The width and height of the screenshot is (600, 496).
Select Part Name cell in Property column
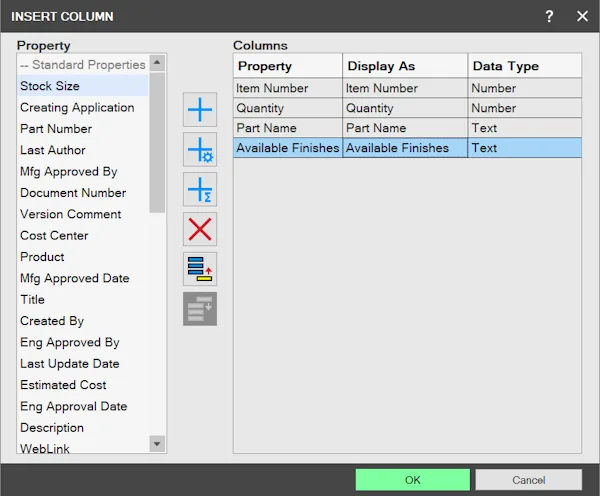pos(288,128)
